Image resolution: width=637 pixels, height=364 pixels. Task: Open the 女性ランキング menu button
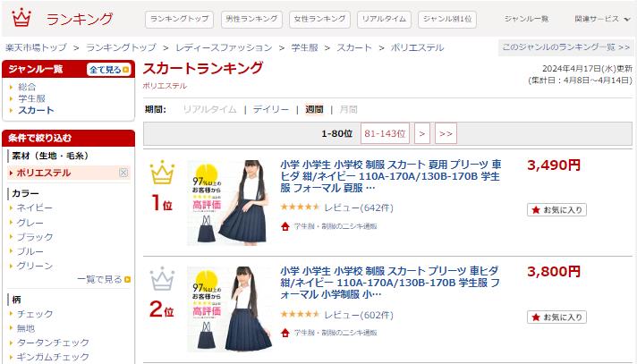tap(319, 19)
